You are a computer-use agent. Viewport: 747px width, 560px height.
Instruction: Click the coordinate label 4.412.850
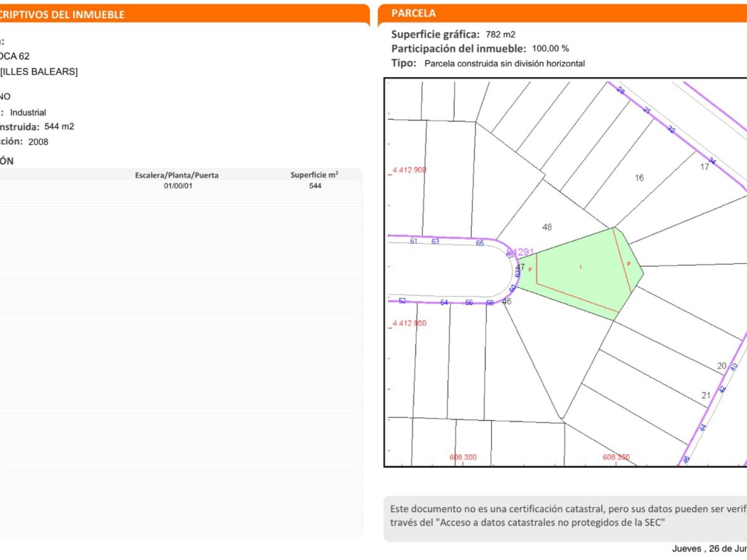click(409, 323)
